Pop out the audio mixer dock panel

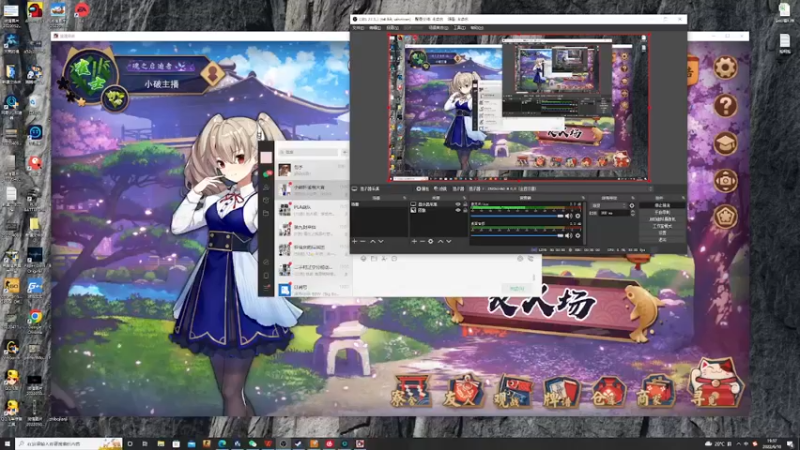[583, 198]
